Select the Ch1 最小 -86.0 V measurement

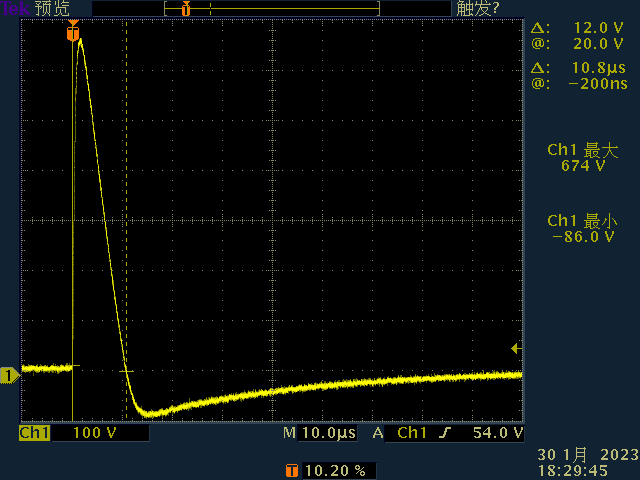(583, 228)
